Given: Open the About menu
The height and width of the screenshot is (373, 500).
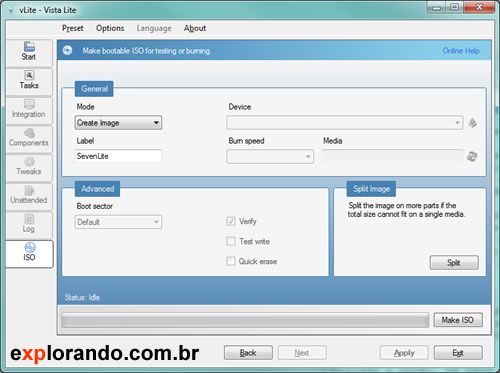Looking at the screenshot, I should (x=195, y=28).
